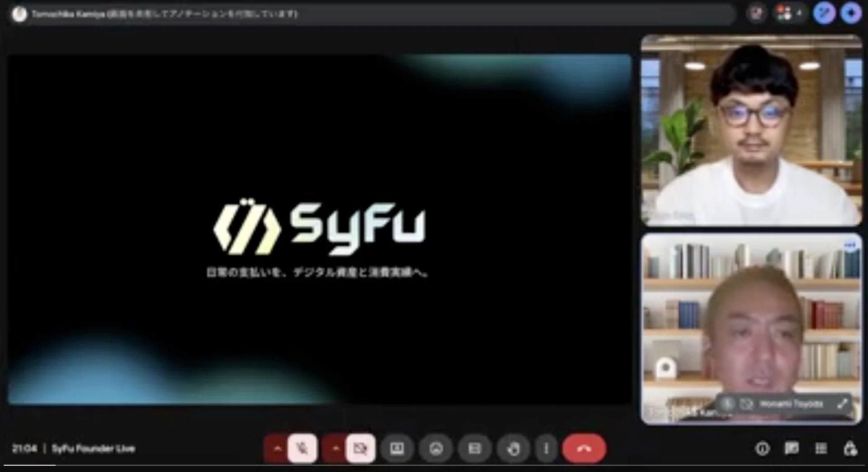Click crossed-out icon in participant overlay
Viewport: 868px width, 472px height.
click(x=746, y=404)
